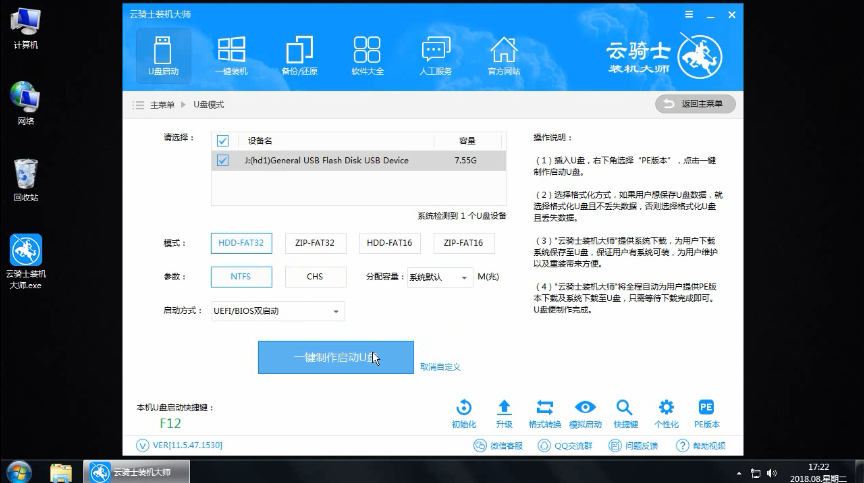Click the 返回主菜单 button
864x483 pixels.
pyautogui.click(x=695, y=104)
